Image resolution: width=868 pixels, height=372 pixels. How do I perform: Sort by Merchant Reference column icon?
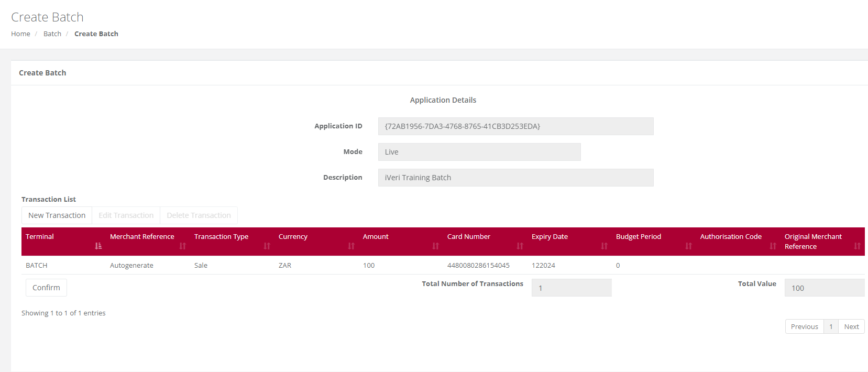pos(183,246)
